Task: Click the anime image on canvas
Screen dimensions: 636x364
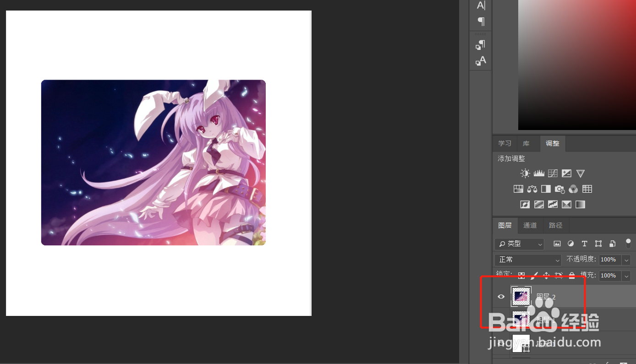Action: click(154, 163)
